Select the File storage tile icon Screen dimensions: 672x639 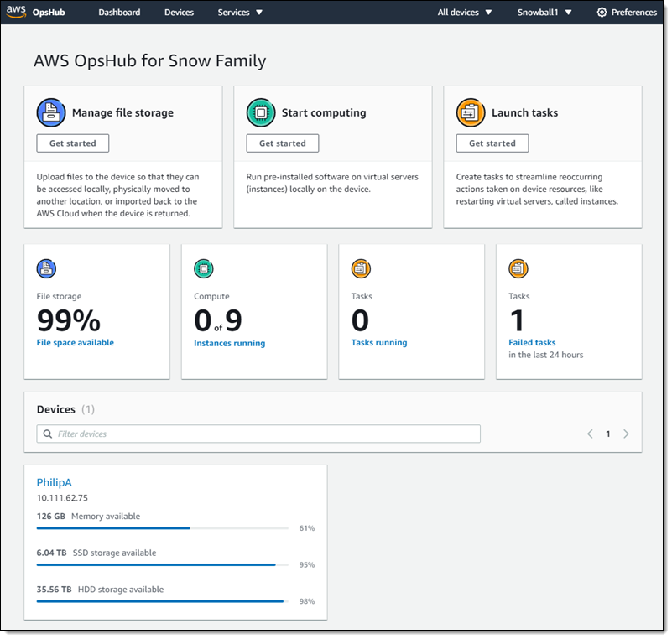click(x=46, y=268)
